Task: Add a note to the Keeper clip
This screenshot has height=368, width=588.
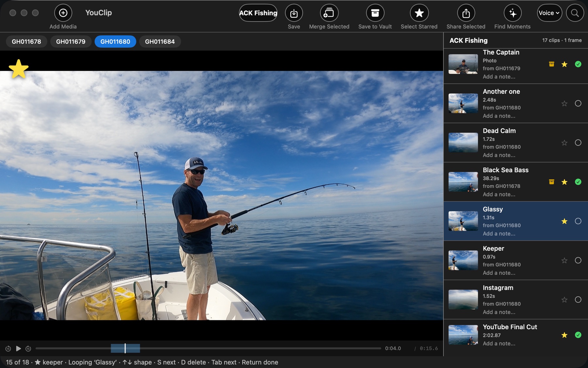Action: click(499, 273)
